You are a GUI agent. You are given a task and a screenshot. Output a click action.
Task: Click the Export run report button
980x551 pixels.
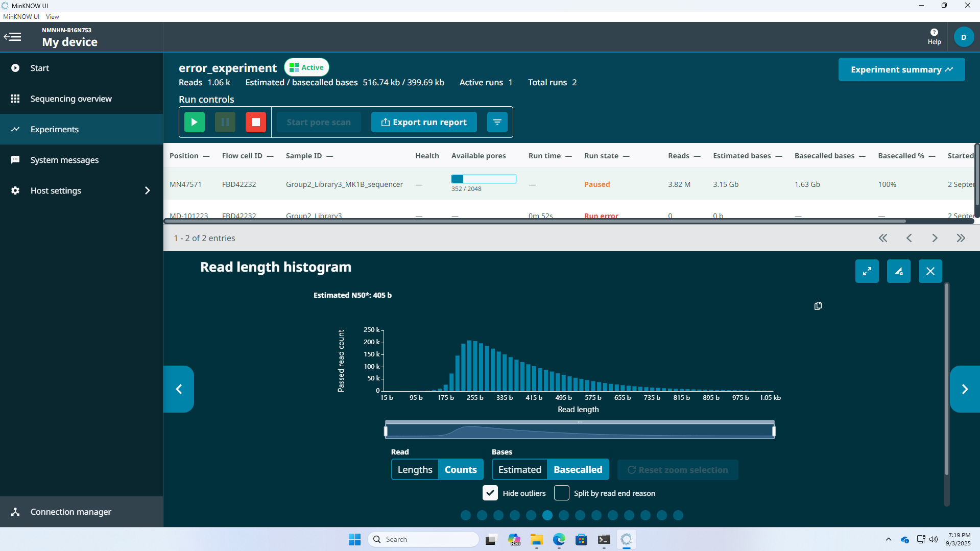point(424,122)
